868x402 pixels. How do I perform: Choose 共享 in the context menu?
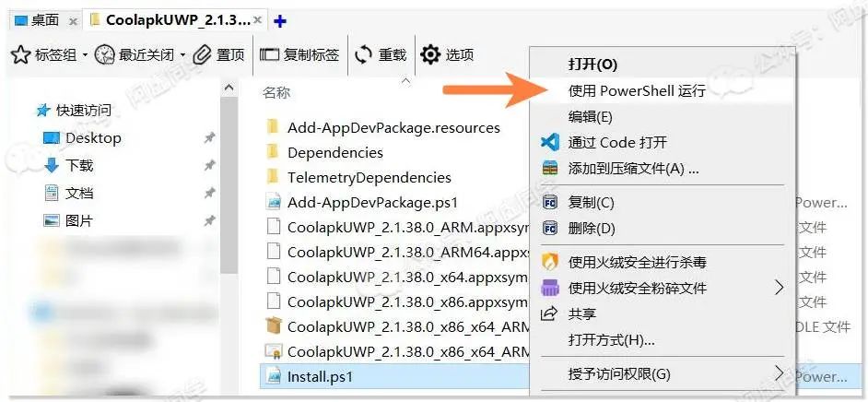coord(581,314)
